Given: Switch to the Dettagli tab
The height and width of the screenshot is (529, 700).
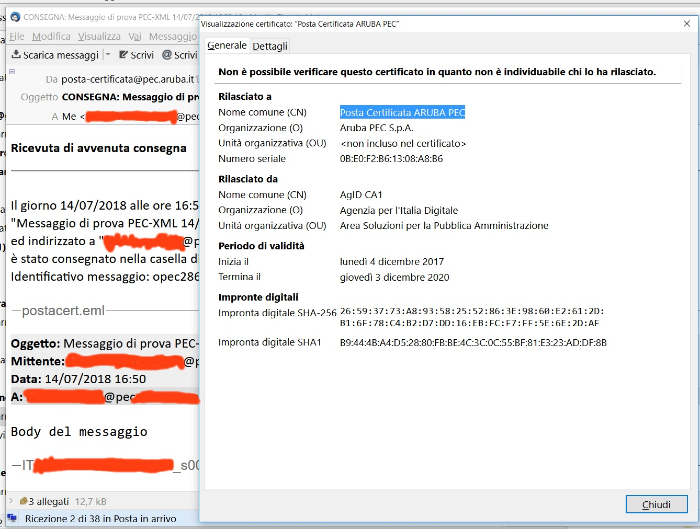Looking at the screenshot, I should 270,46.
